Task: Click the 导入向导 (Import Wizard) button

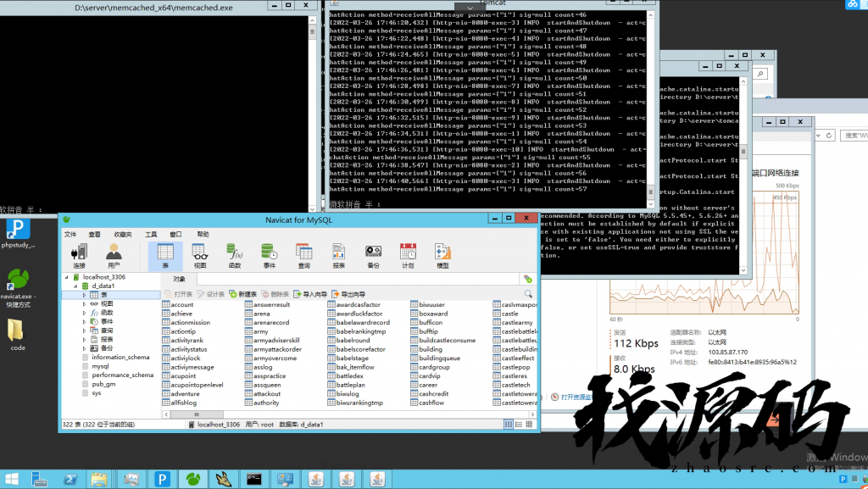Action: [310, 294]
